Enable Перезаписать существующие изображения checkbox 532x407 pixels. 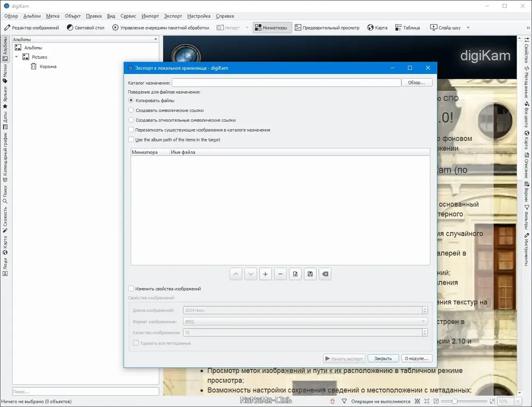(131, 130)
